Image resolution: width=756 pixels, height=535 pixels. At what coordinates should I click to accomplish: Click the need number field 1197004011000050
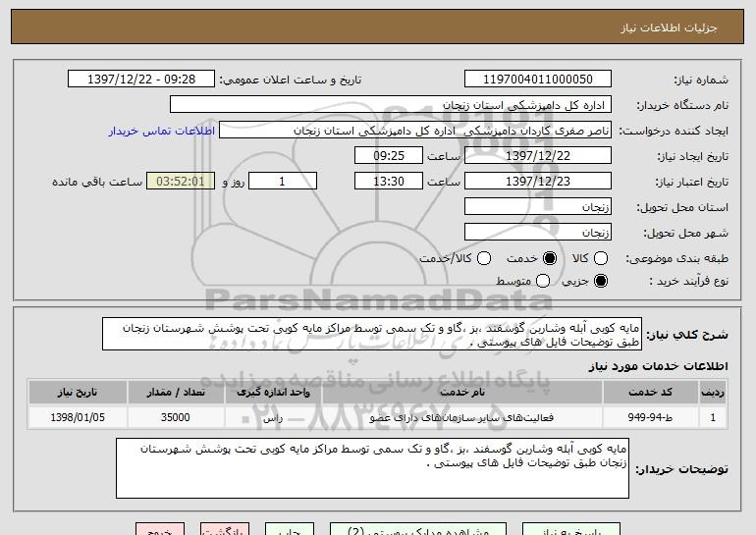tap(538, 80)
